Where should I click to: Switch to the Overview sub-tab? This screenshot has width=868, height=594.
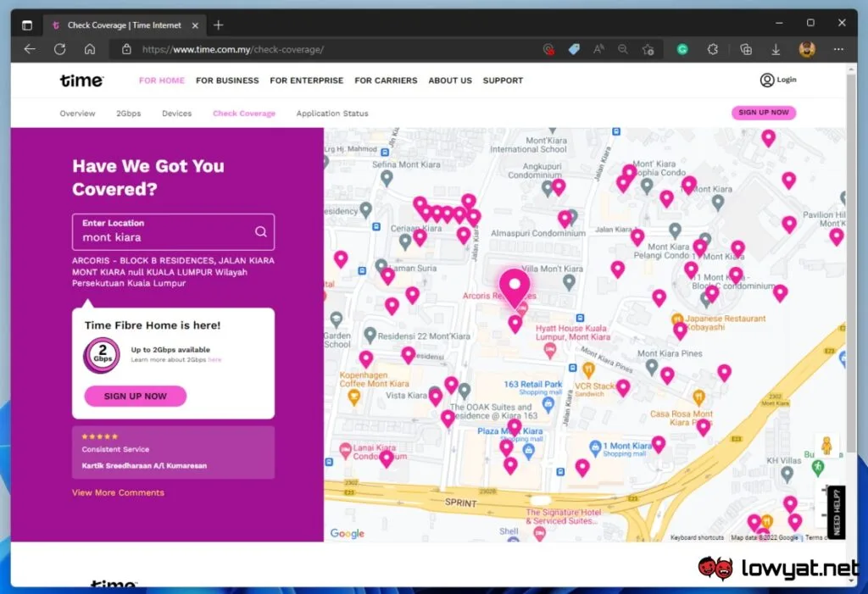(77, 113)
